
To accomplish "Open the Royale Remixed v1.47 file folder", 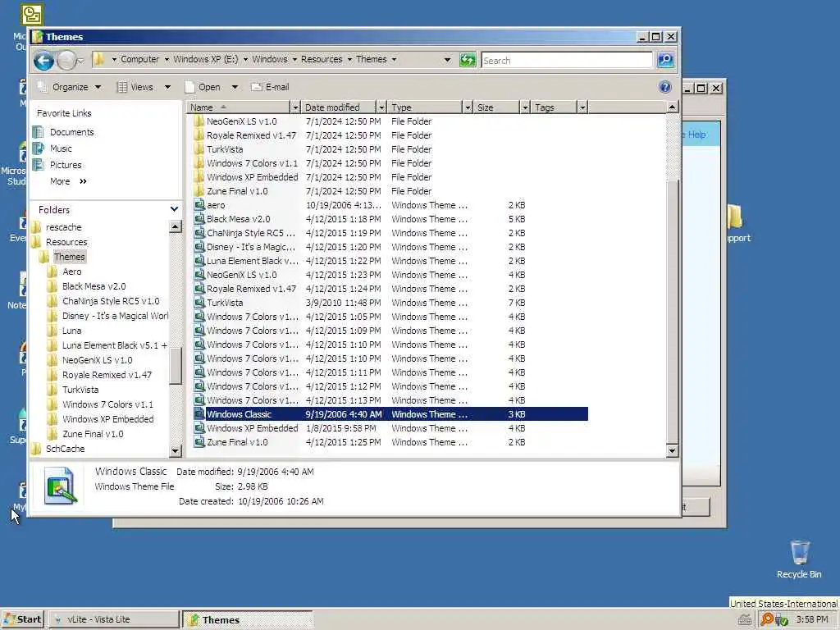I will tap(251, 135).
